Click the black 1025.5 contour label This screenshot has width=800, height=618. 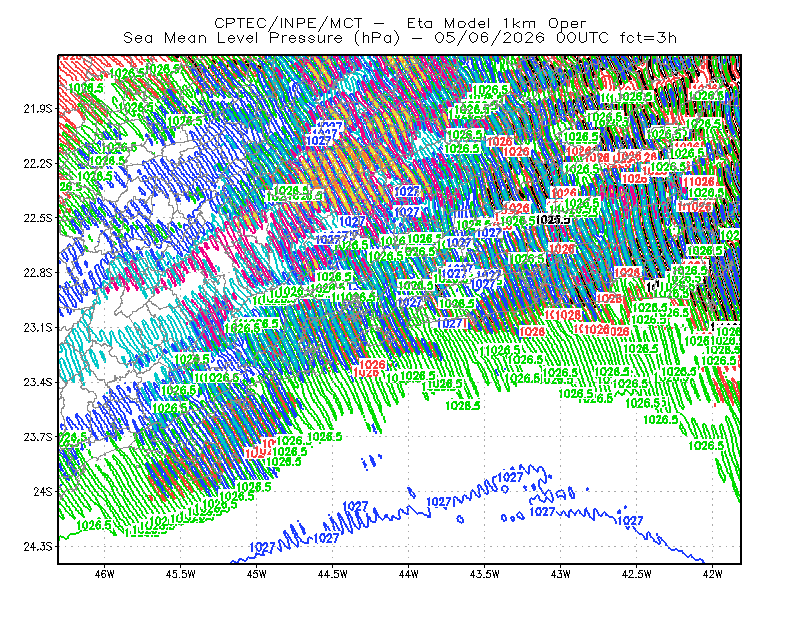(x=554, y=219)
